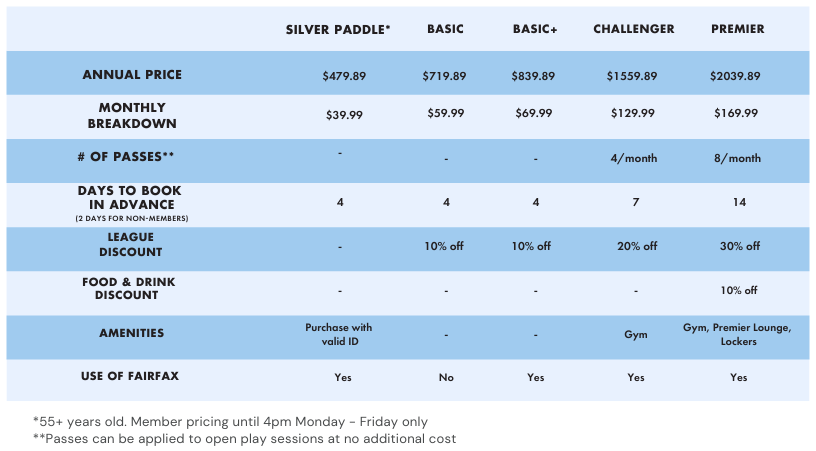The width and height of the screenshot is (816, 451).
Task: Click the Silver Paddle column header
Action: [338, 29]
